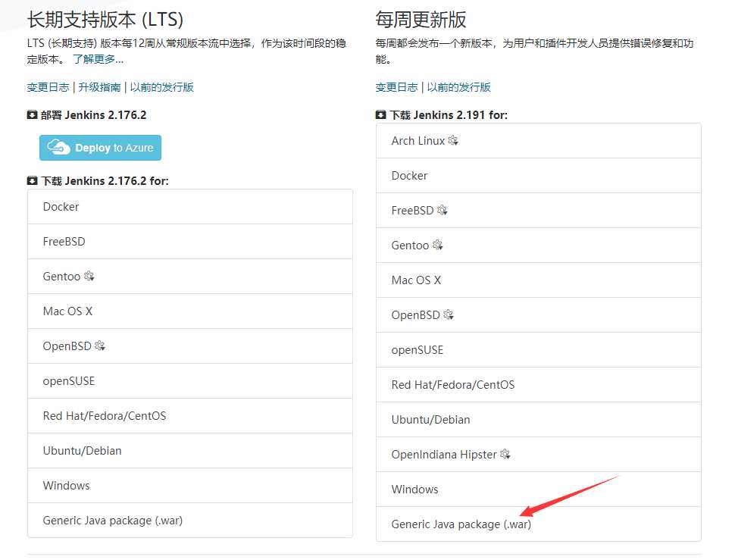Click the Deploy to Azure button

point(100,148)
